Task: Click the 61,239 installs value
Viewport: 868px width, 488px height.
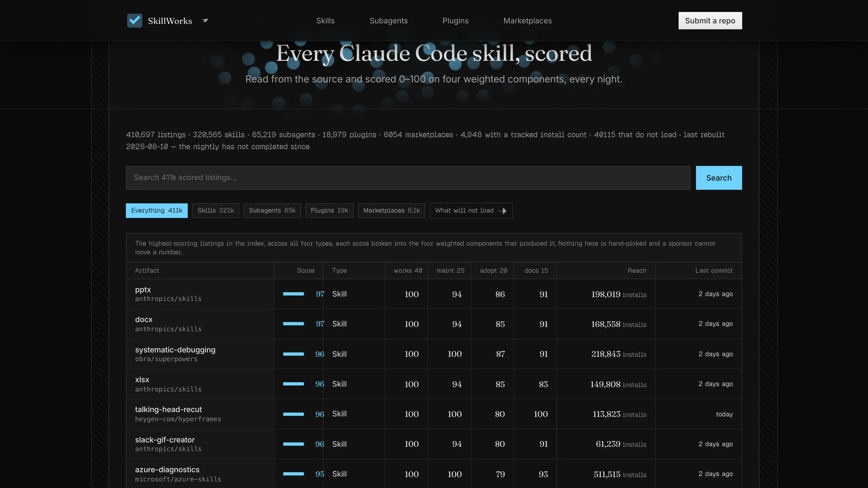Action: coord(621,444)
